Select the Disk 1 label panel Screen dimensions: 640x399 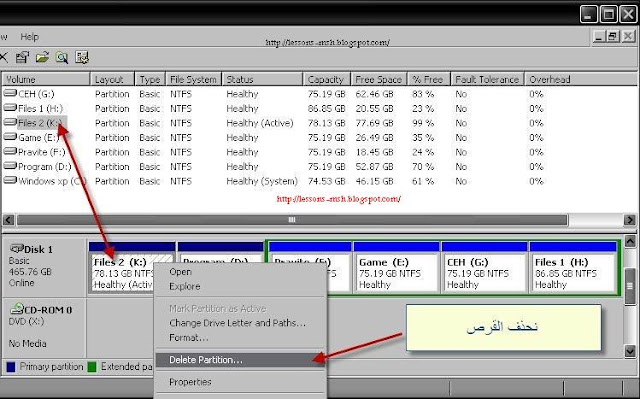click(44, 267)
